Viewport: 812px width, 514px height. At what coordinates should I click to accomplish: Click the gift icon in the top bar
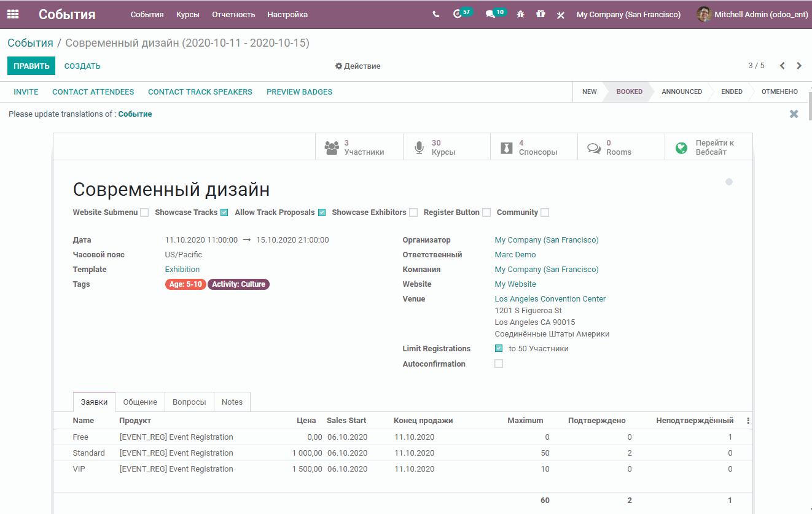541,14
